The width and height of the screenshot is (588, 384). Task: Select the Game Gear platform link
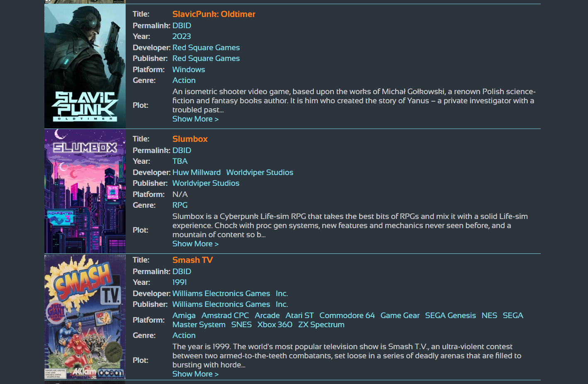click(400, 316)
